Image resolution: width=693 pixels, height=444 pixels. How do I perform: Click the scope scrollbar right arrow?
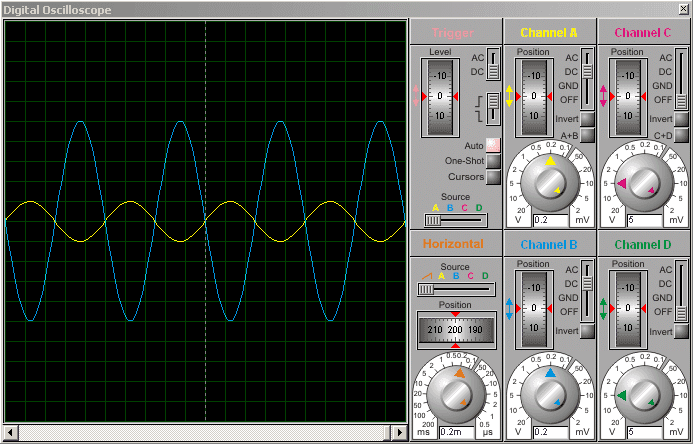pyautogui.click(x=400, y=433)
